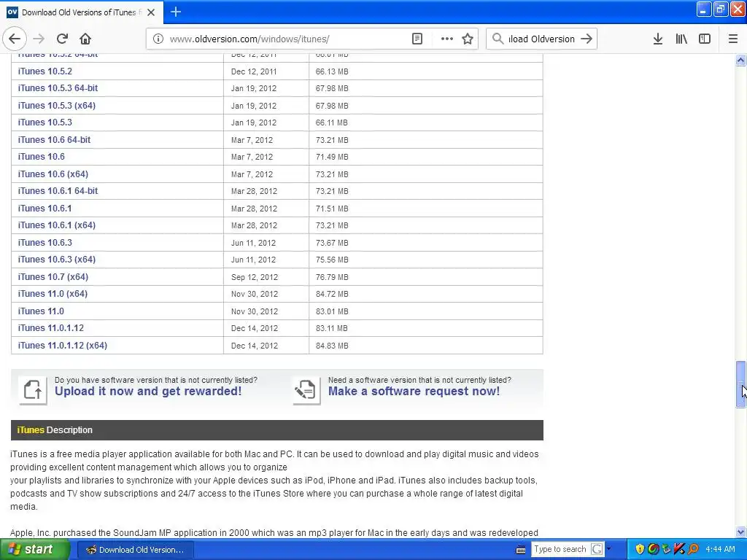Open the downloads panel
Screen dimensions: 747x560
(x=657, y=39)
